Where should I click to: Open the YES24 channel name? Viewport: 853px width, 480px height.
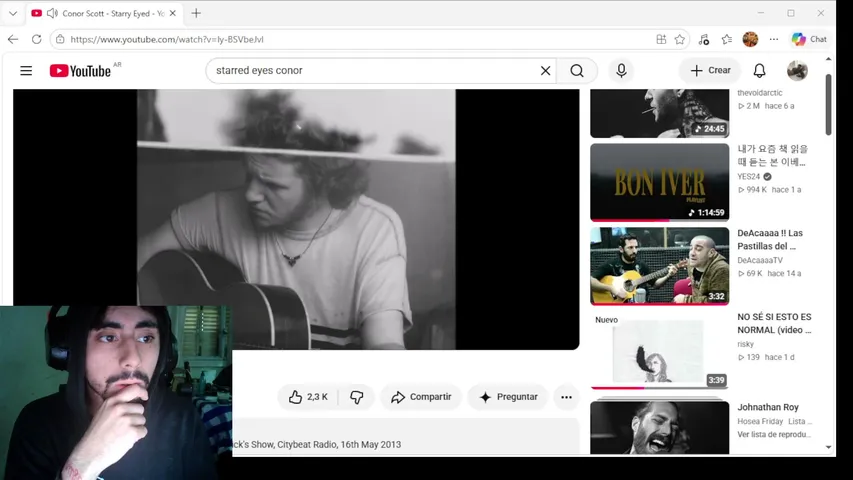(749, 176)
